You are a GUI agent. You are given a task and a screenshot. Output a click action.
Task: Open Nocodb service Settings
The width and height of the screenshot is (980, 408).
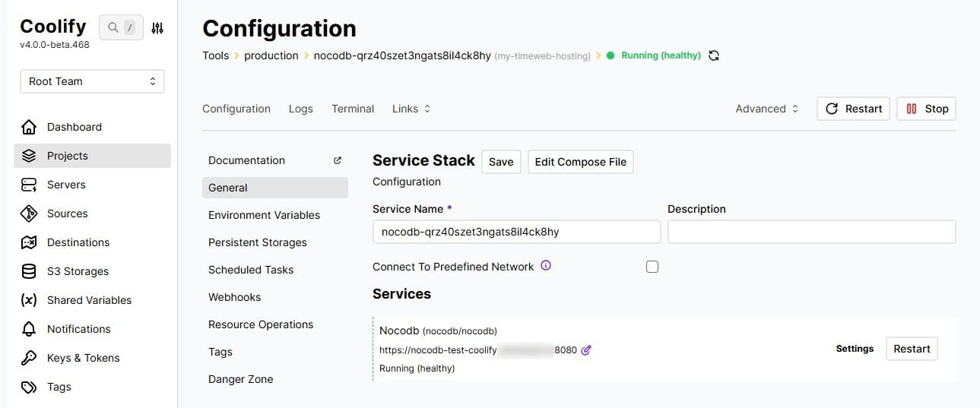855,349
